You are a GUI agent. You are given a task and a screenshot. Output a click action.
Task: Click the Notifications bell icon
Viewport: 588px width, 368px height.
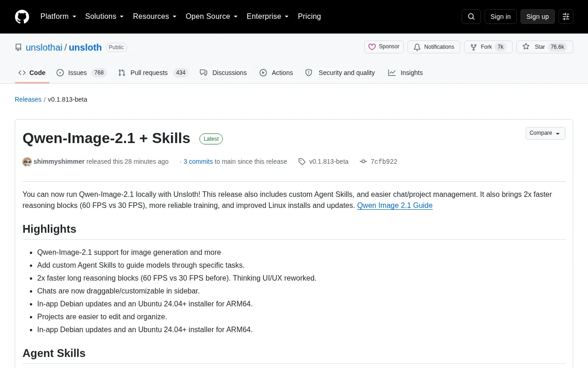[417, 47]
